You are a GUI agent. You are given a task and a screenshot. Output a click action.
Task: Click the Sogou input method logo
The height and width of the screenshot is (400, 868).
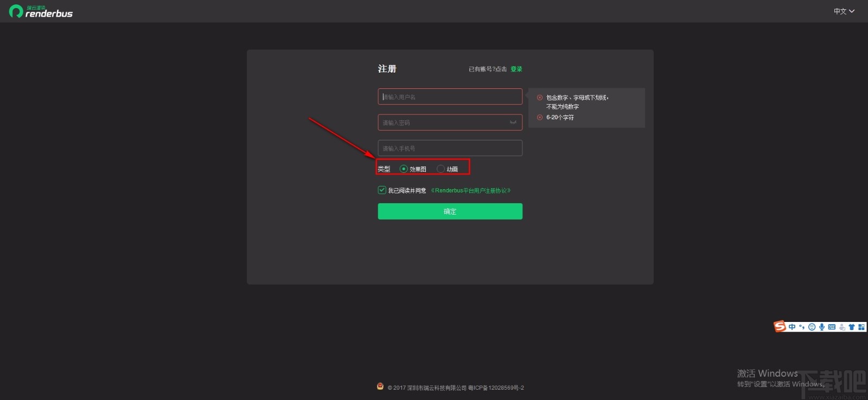pyautogui.click(x=780, y=326)
